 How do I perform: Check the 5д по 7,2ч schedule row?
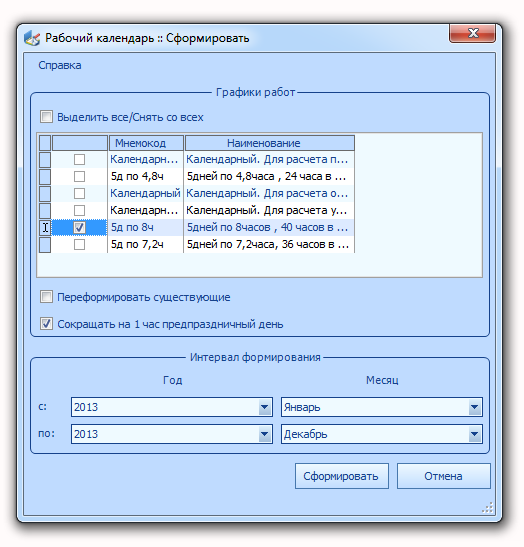pos(80,245)
